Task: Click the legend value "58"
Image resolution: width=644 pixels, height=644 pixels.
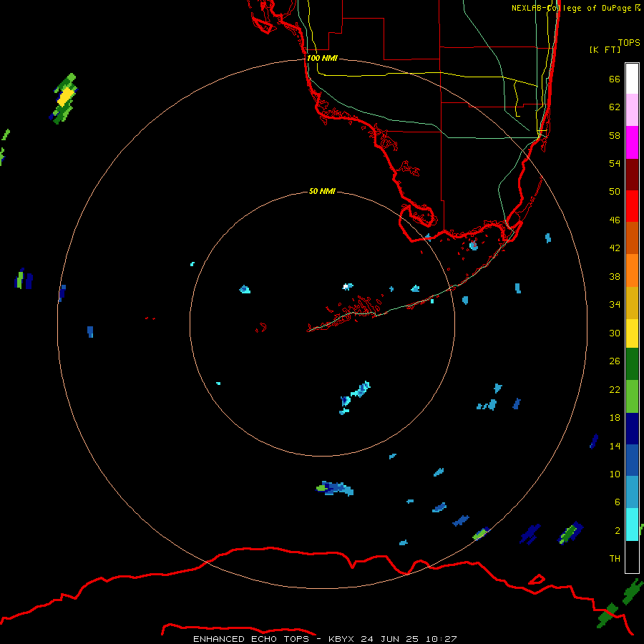Action: (x=615, y=135)
